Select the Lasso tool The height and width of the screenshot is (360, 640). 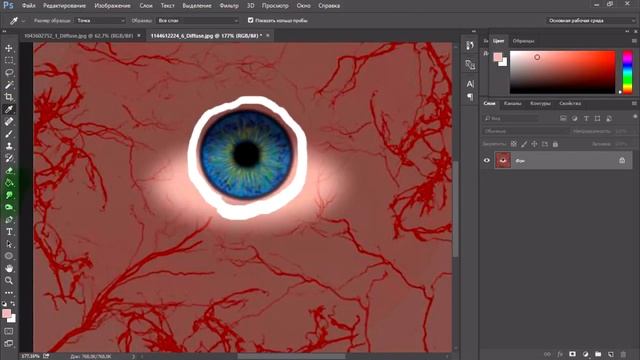pos(9,73)
